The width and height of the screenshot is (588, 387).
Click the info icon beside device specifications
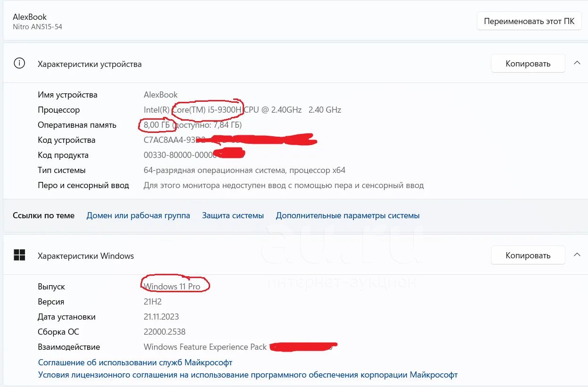pyautogui.click(x=19, y=63)
